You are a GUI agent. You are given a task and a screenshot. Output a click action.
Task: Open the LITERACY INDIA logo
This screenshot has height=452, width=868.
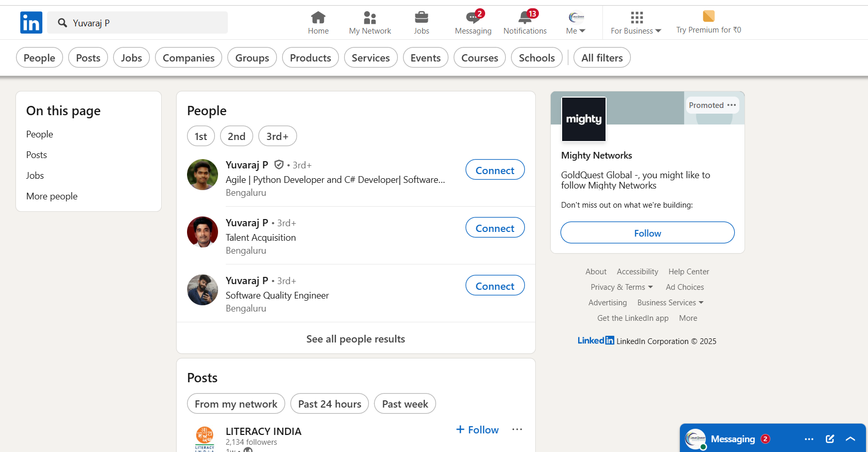[x=205, y=439]
